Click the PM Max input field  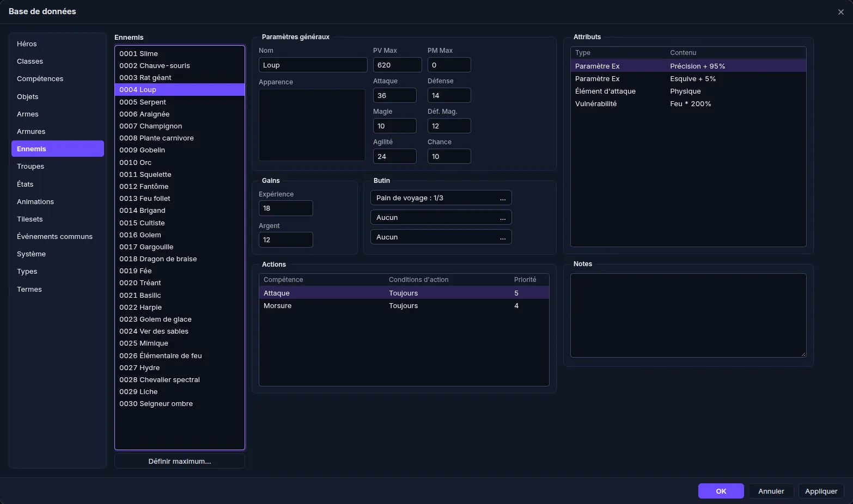tap(449, 65)
